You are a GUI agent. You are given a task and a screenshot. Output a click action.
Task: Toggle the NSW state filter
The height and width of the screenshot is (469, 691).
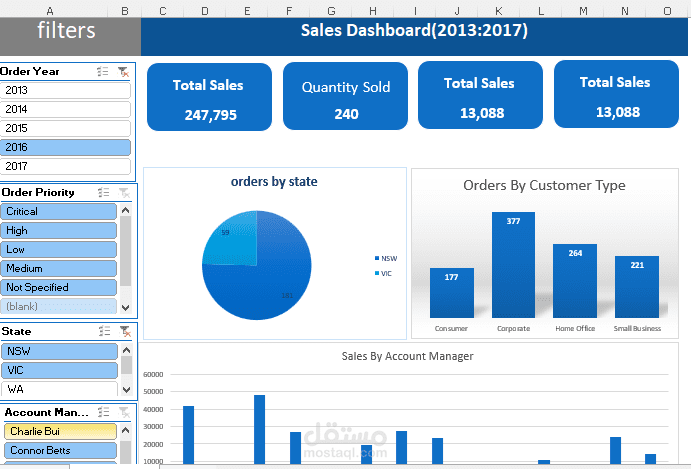tap(60, 351)
